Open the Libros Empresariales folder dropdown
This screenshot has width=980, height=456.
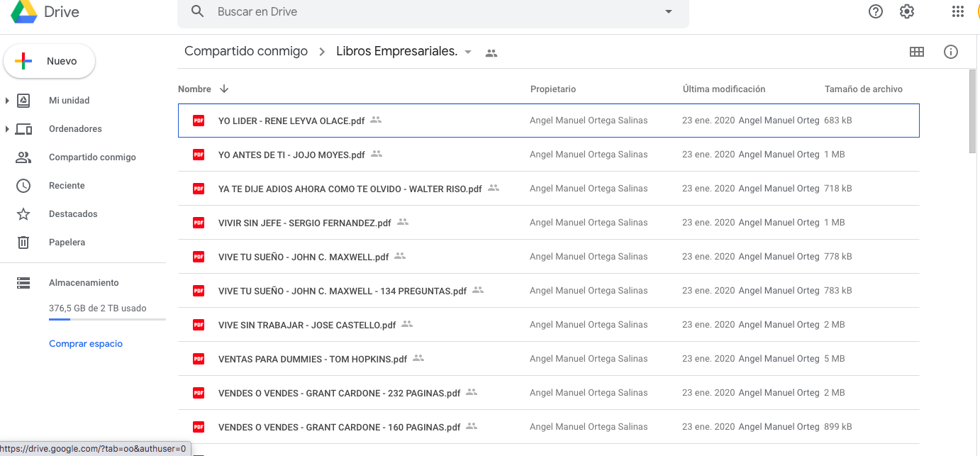[x=468, y=52]
